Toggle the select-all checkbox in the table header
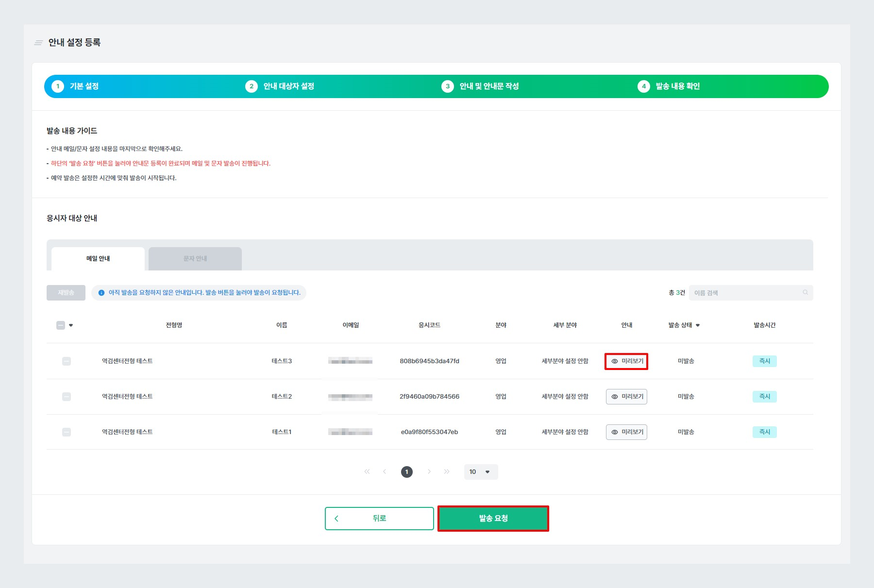 61,325
